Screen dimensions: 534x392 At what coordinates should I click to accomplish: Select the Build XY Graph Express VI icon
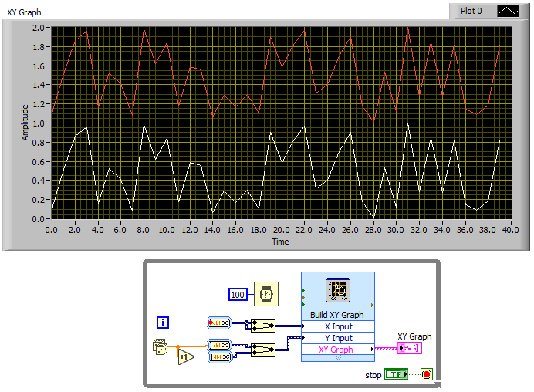click(x=337, y=292)
